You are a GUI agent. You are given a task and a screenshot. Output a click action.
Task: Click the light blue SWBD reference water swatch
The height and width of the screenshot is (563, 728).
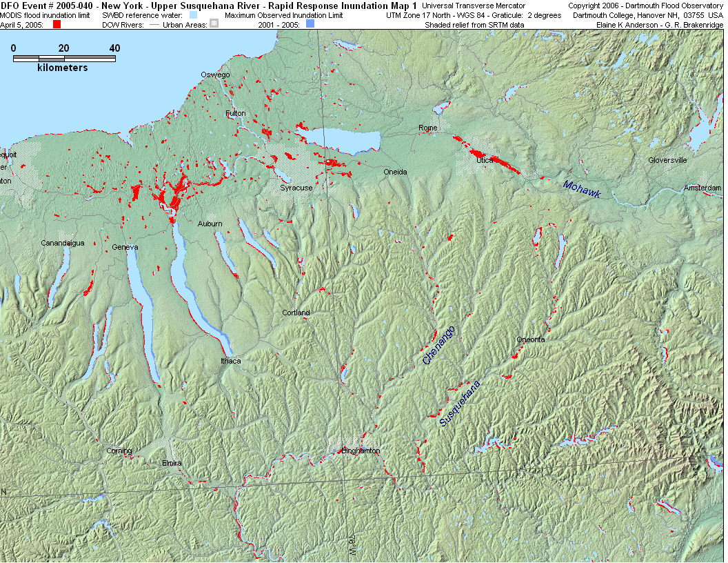click(193, 14)
